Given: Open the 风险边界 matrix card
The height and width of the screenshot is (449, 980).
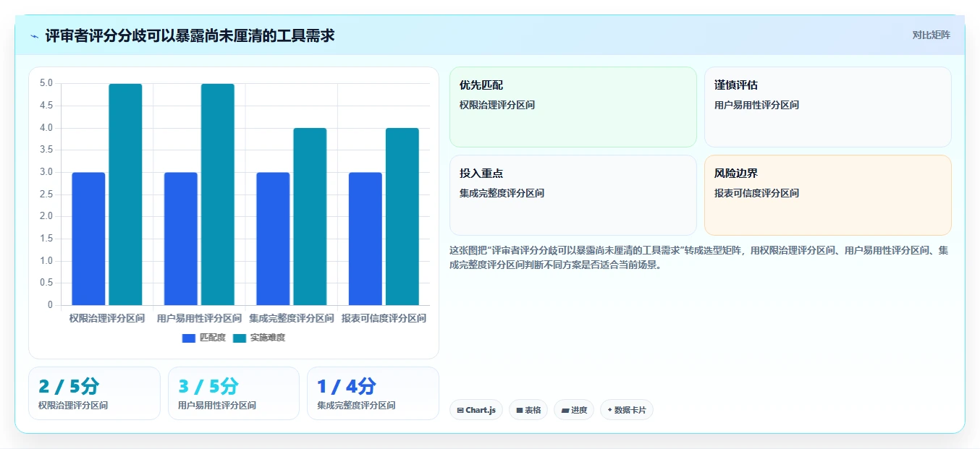Looking at the screenshot, I should pyautogui.click(x=828, y=195).
